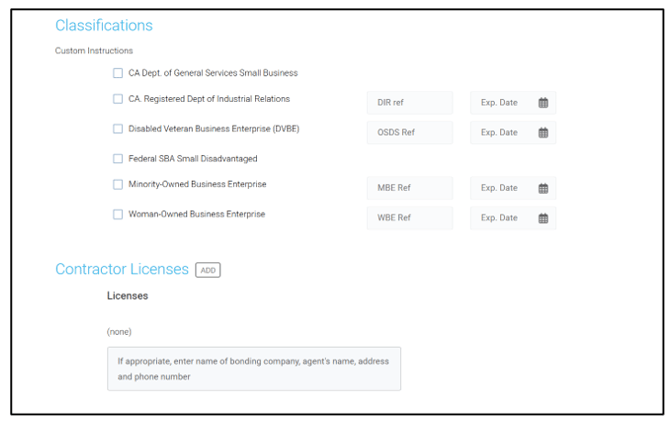The width and height of the screenshot is (670, 421).
Task: Click into the OSDS Ref field
Action: [x=409, y=132]
